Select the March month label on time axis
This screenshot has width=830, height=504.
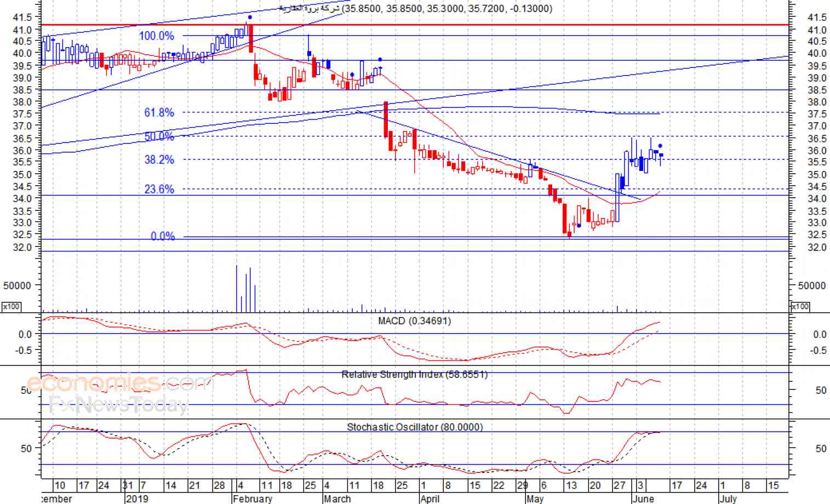pos(337,499)
